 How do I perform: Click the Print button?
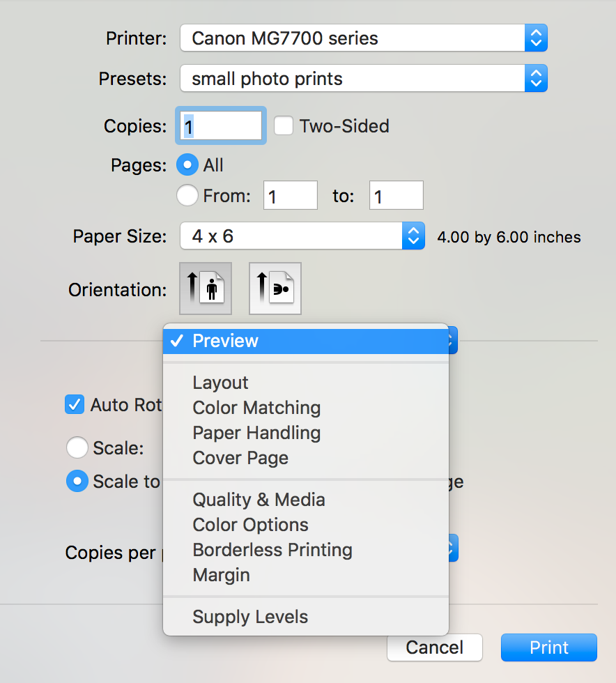tap(548, 647)
